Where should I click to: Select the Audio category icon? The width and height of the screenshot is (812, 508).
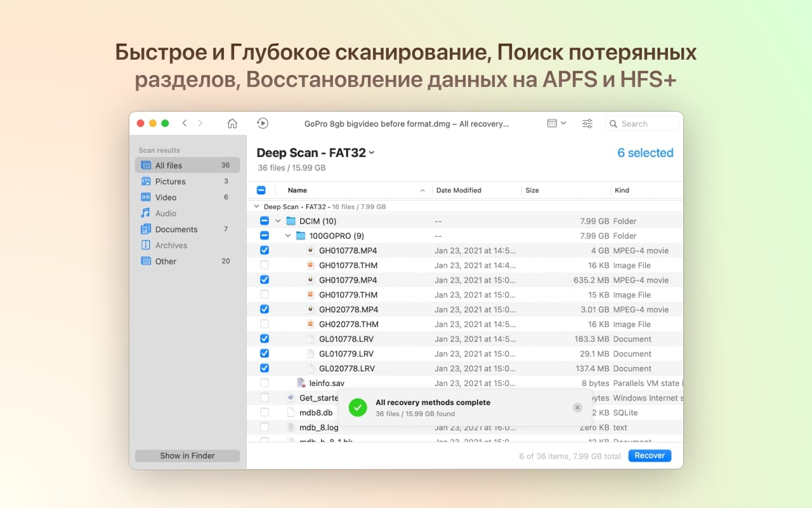pos(148,213)
